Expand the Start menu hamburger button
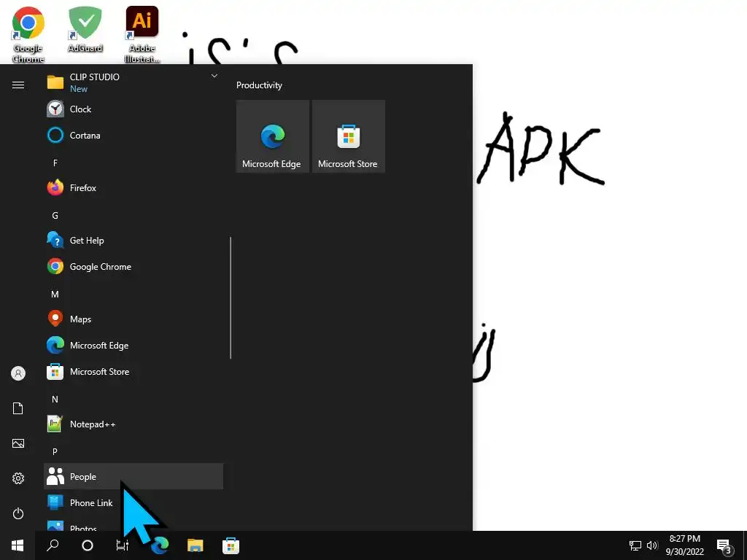Viewport: 747px width, 560px height. click(18, 85)
